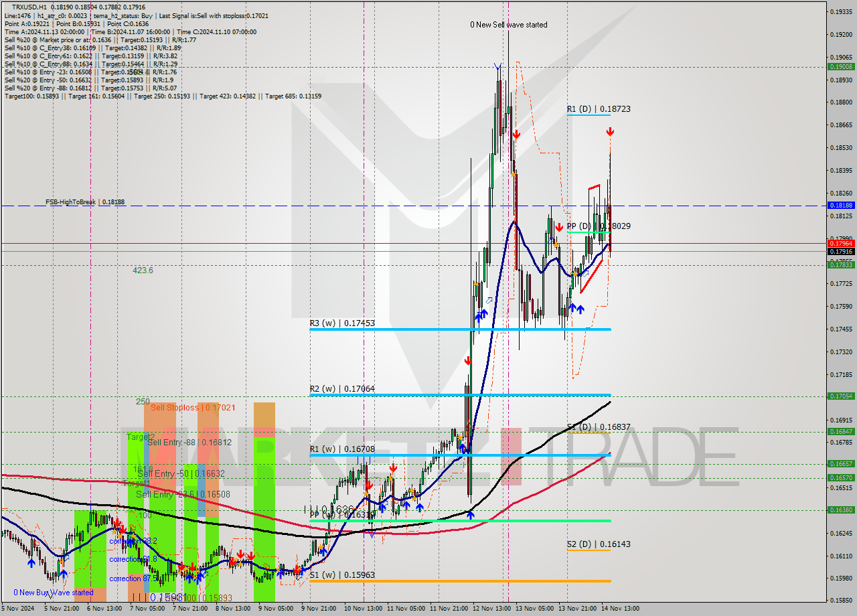
Task: Click the red 0.17964 price tag
Action: 841,244
